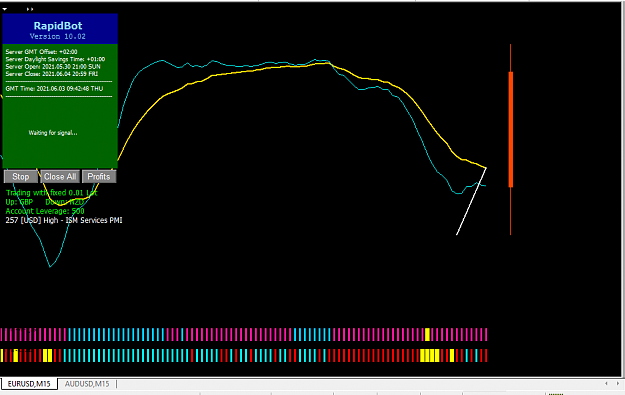Click the GMT Time: 2021.06.03 line
The width and height of the screenshot is (625, 395).
click(54, 88)
